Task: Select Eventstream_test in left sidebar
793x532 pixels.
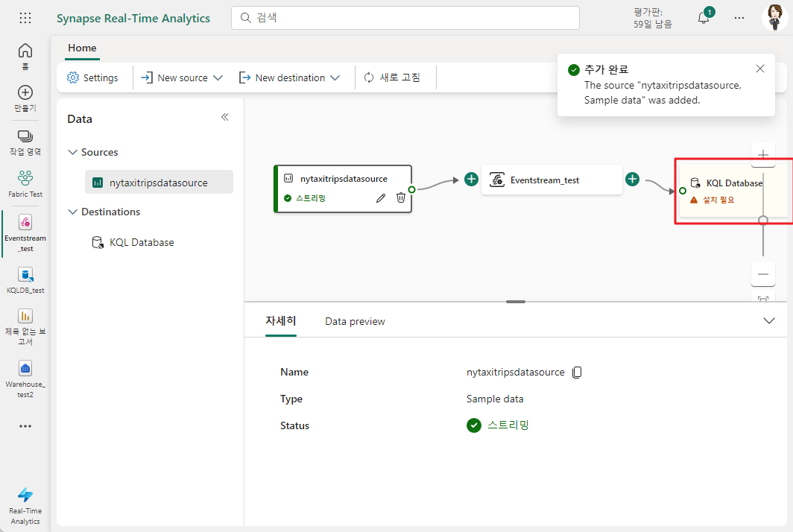Action: click(25, 233)
